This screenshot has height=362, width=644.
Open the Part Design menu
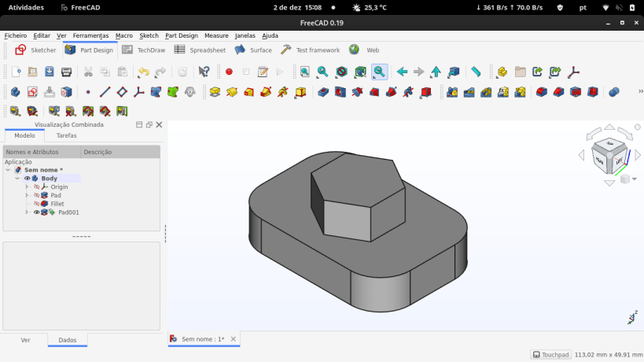point(182,35)
